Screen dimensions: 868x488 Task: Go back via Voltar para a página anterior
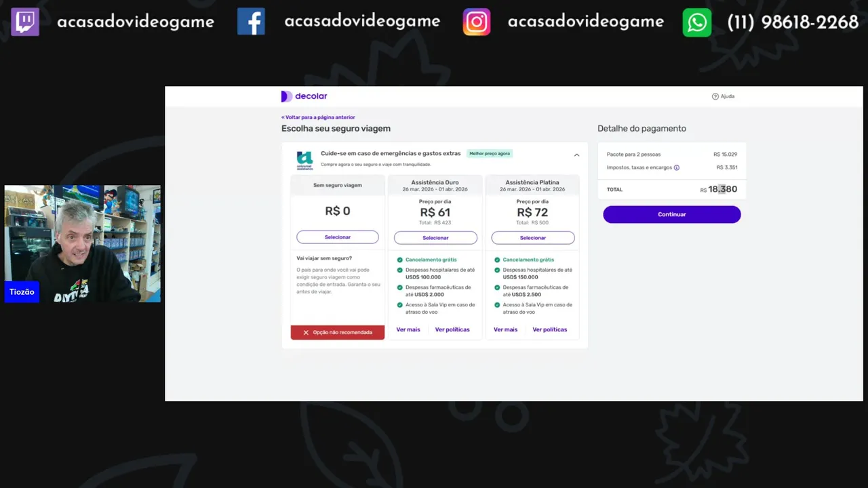click(318, 117)
